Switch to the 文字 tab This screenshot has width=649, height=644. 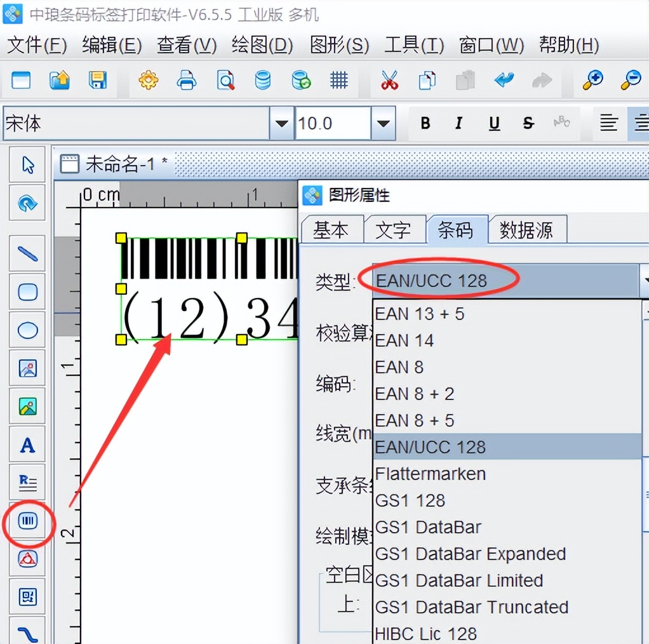coord(394,230)
